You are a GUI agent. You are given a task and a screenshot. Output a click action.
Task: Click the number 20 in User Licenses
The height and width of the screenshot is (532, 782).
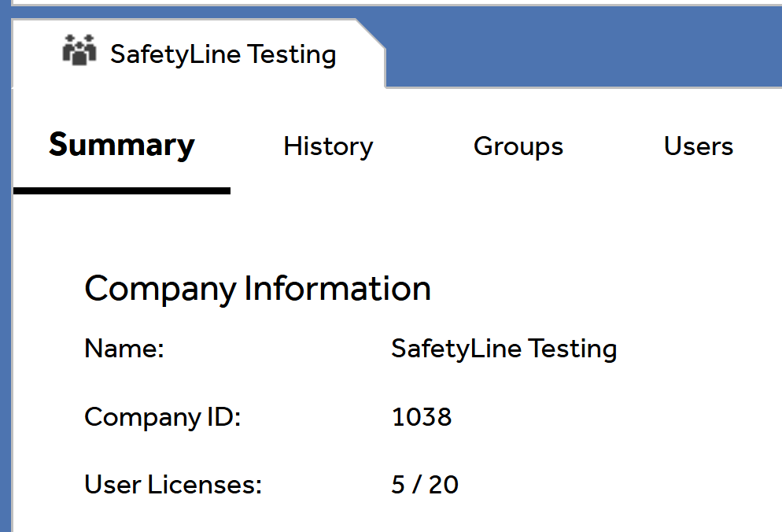444,485
